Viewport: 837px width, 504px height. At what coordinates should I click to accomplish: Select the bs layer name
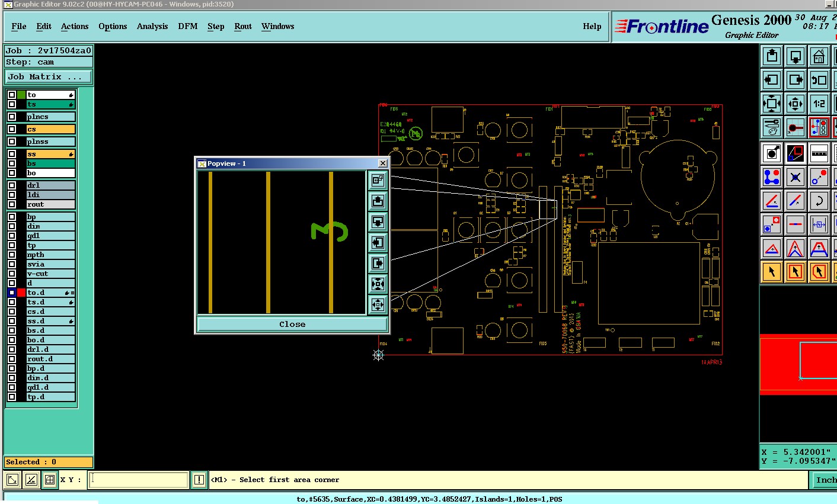pos(51,163)
